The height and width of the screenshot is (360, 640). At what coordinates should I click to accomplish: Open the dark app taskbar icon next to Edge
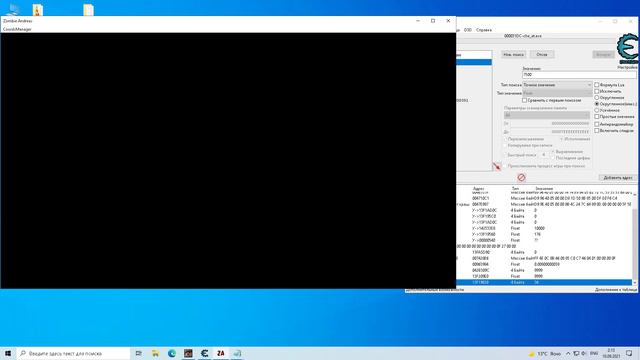click(188, 353)
